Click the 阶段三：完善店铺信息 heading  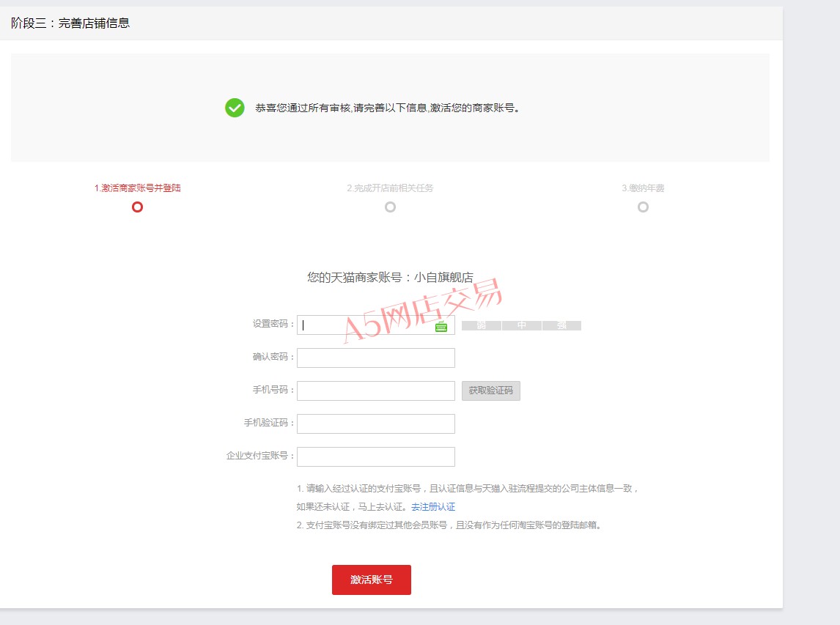coord(70,23)
